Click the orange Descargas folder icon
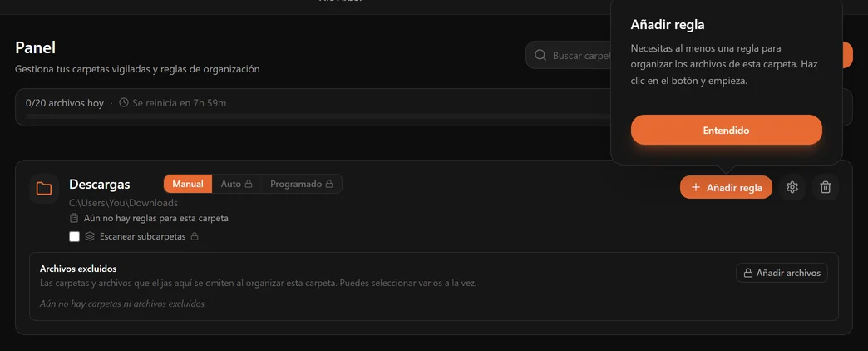Image resolution: width=868 pixels, height=351 pixels. 44,189
